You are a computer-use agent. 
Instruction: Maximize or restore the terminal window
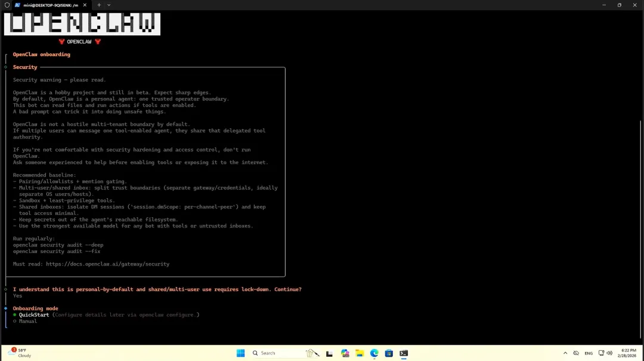[x=620, y=5]
